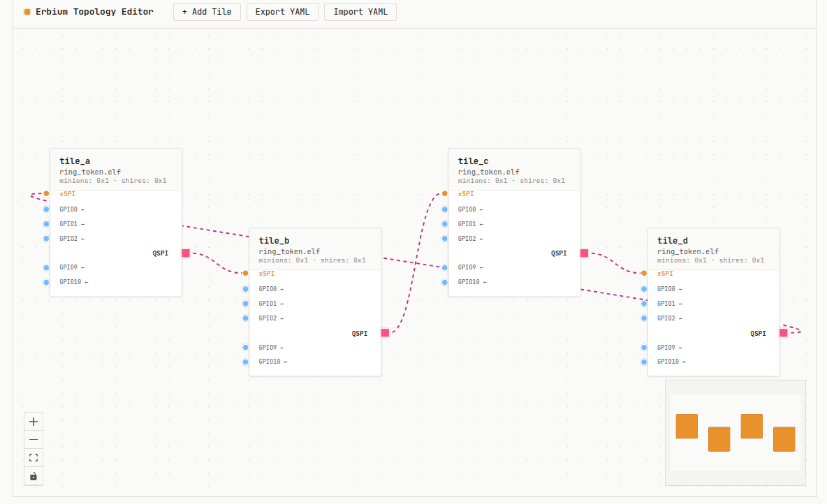The height and width of the screenshot is (504, 827).
Task: Click minions/shires line in tile_a
Action: [x=113, y=181]
